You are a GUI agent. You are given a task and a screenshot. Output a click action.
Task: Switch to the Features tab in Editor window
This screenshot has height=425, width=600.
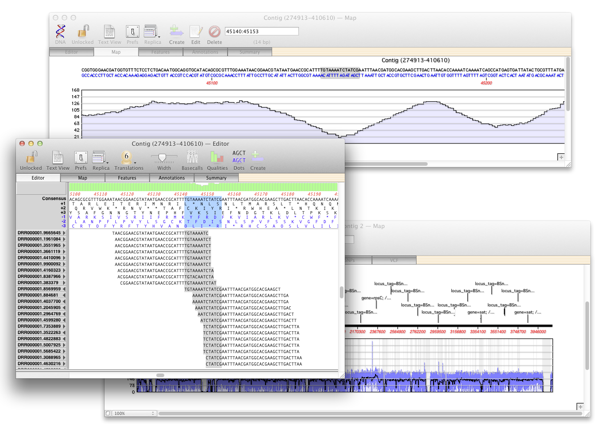127,178
